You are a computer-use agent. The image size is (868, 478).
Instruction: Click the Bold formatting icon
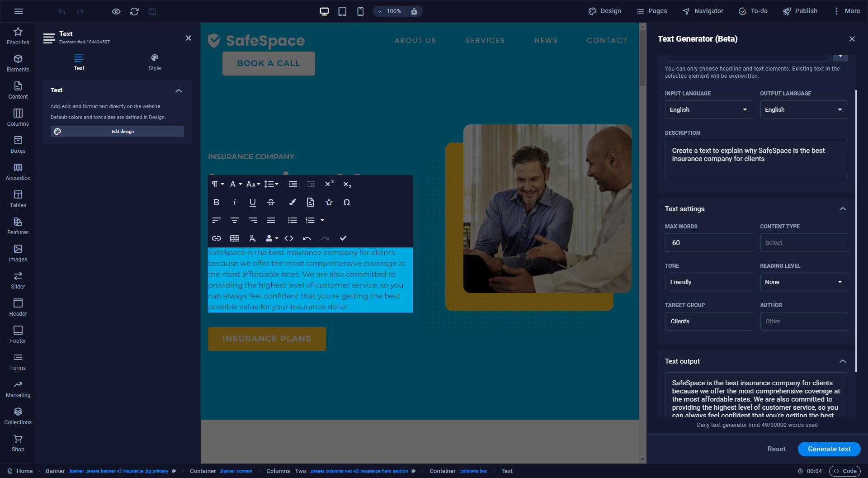(x=216, y=202)
